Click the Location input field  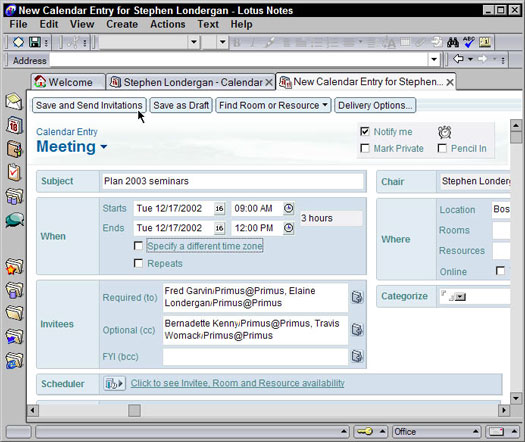tap(501, 210)
